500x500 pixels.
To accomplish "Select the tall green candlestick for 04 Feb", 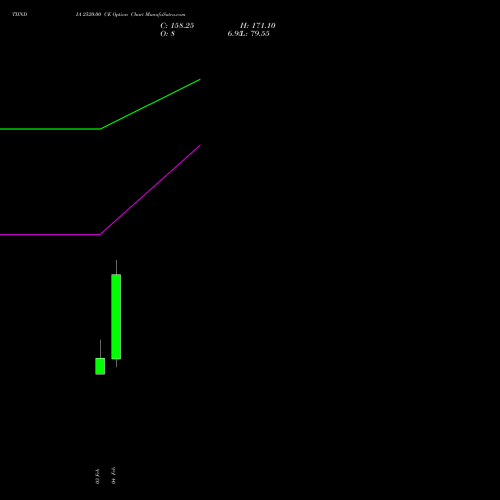I will pyautogui.click(x=116, y=316).
